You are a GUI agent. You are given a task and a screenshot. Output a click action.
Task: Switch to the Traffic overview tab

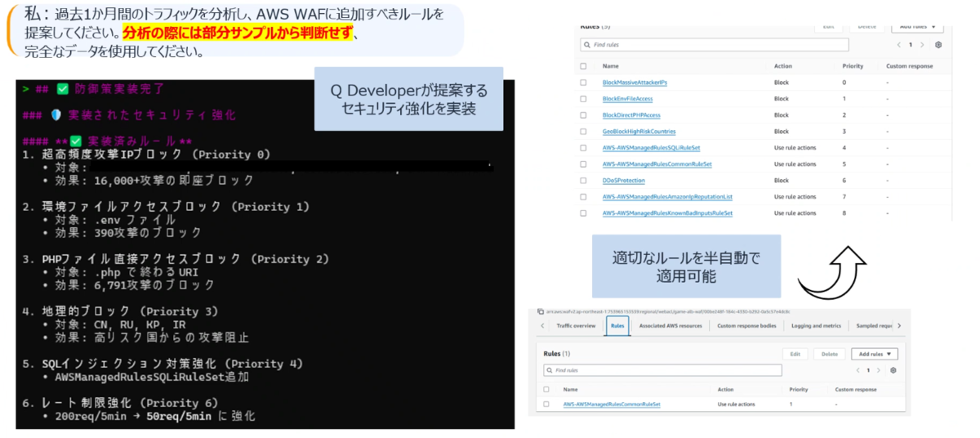[576, 326]
